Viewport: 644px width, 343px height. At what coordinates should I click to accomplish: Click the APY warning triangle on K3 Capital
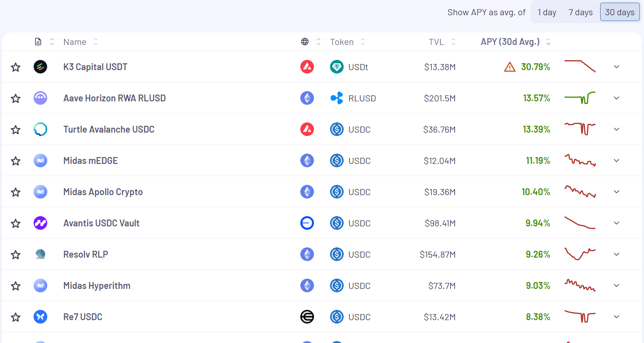pos(510,67)
